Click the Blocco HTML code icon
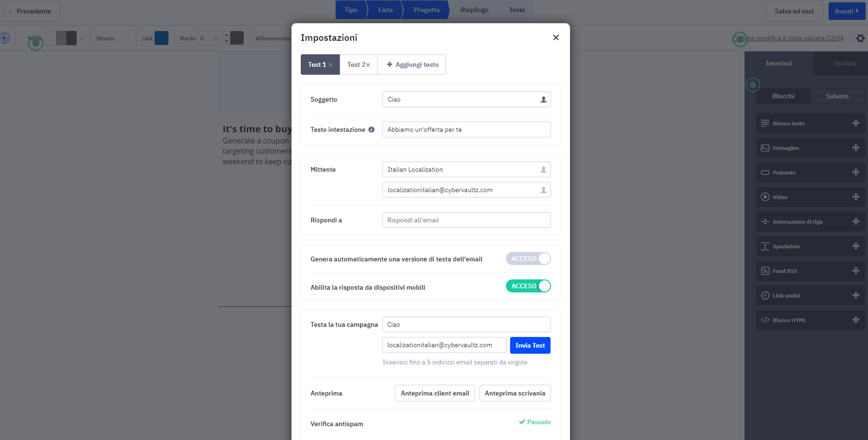The height and width of the screenshot is (440, 868). tap(765, 320)
